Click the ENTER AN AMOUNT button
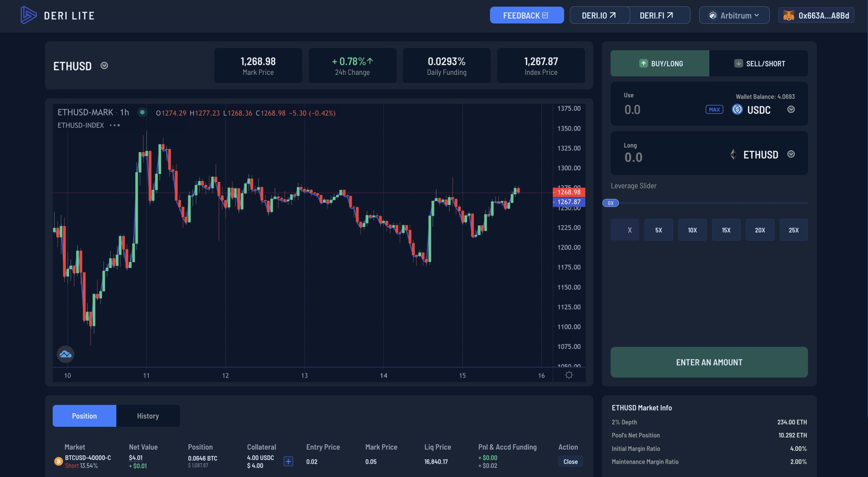This screenshot has width=868, height=477. pyautogui.click(x=709, y=362)
